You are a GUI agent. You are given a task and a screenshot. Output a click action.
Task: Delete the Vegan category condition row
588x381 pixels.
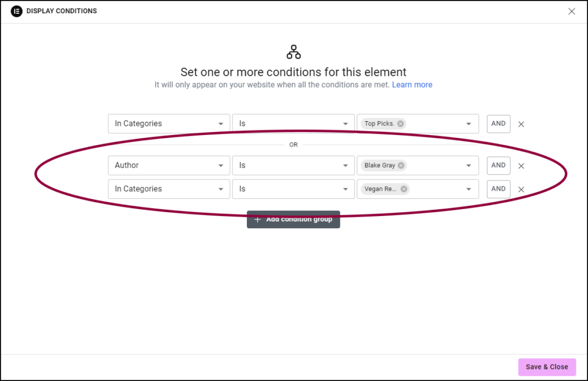(x=521, y=190)
